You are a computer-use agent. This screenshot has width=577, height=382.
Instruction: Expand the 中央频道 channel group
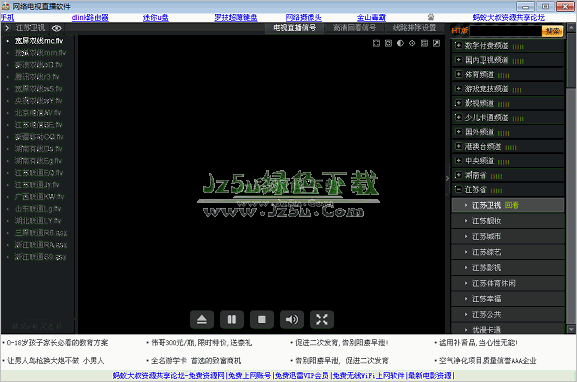[x=459, y=161]
